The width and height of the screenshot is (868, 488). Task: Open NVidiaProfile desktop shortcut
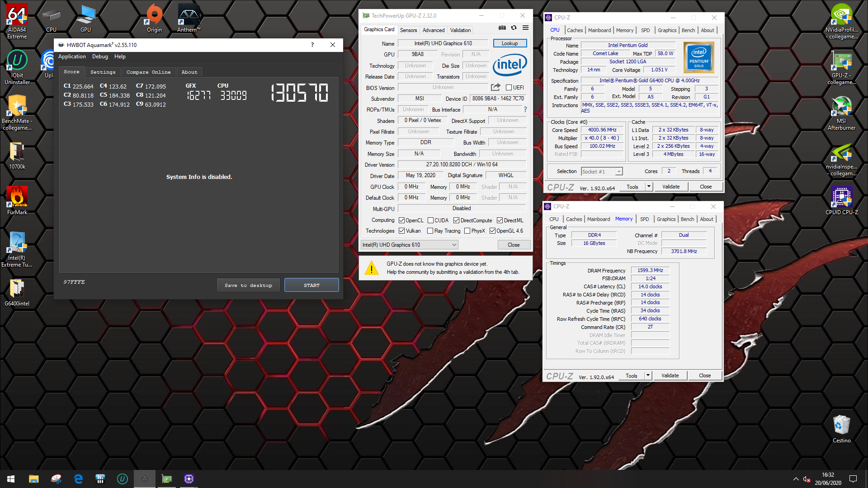(841, 21)
